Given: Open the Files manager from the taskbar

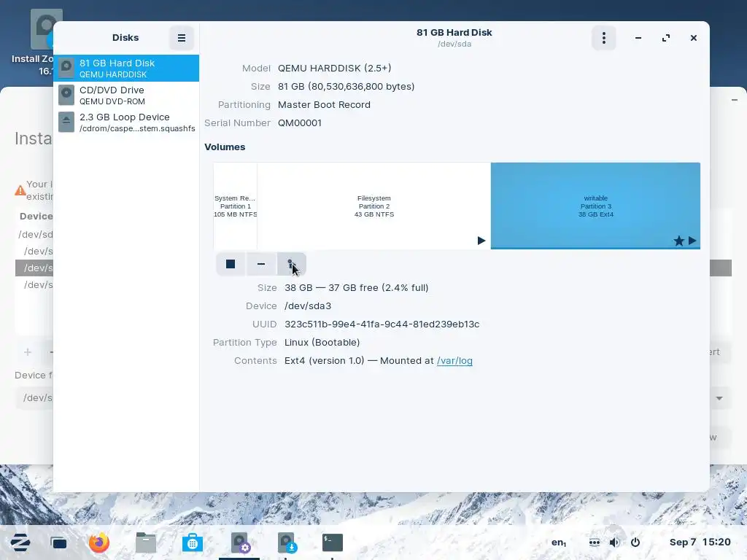Looking at the screenshot, I should coord(146,542).
